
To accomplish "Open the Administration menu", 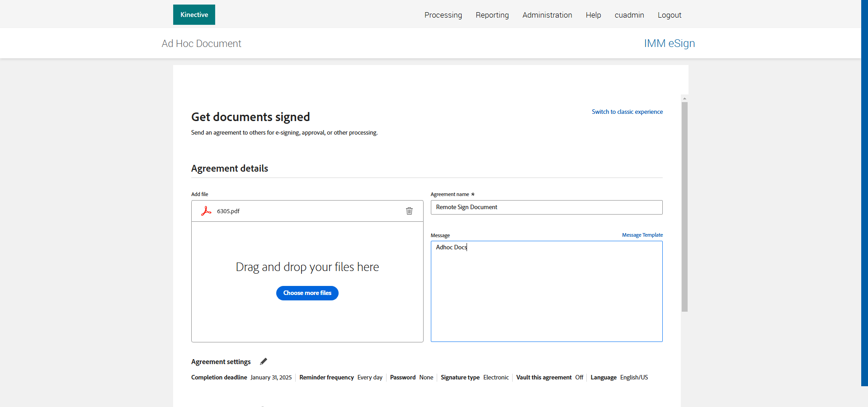I will tap(547, 15).
